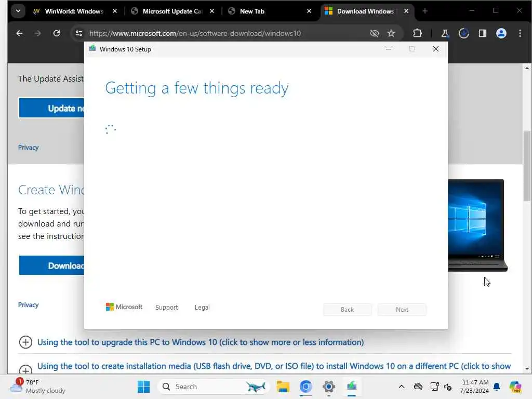Open the browser profile avatar
This screenshot has width=532, height=399.
(x=501, y=33)
